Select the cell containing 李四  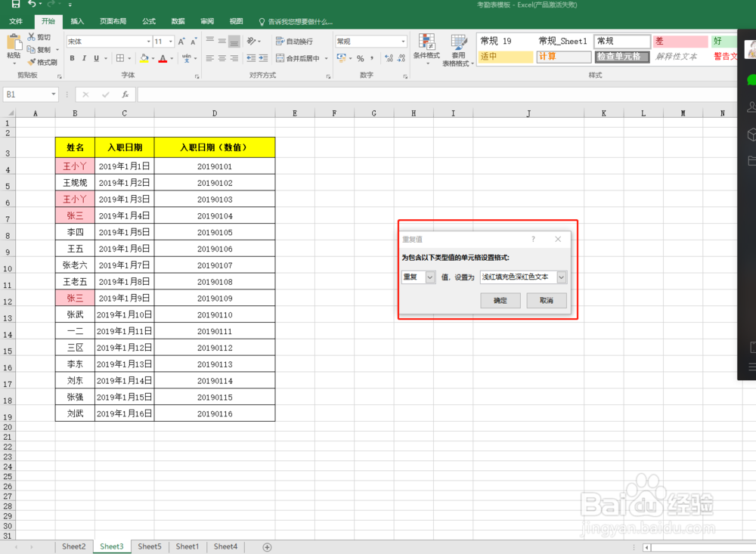75,232
